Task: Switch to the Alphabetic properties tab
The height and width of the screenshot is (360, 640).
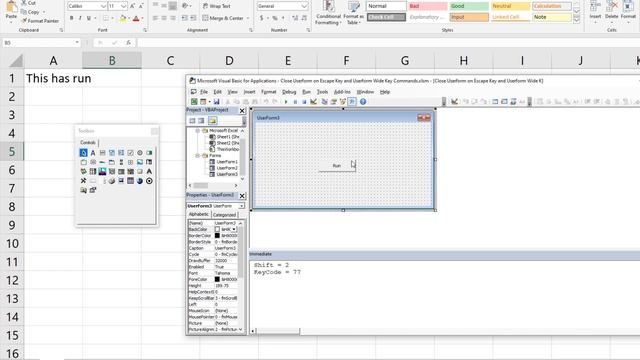Action: click(x=199, y=214)
